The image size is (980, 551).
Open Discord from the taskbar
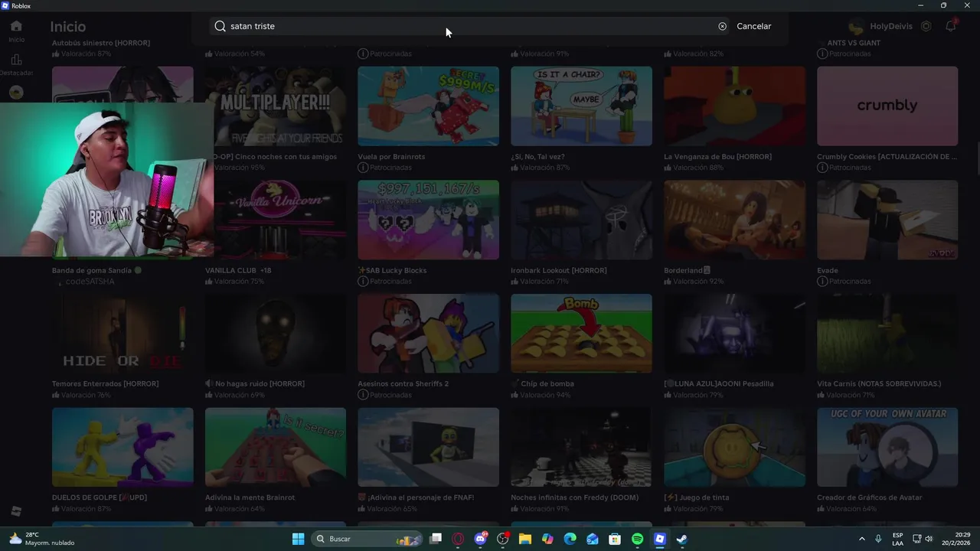[481, 539]
